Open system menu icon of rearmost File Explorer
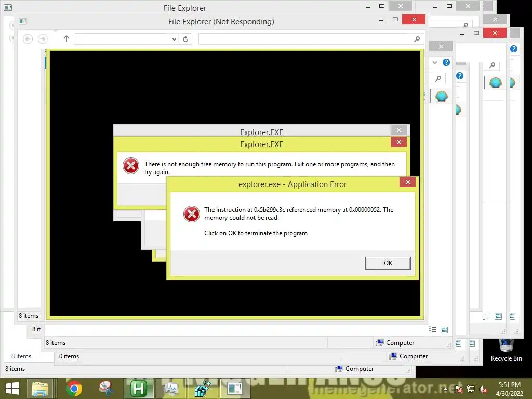This screenshot has height=399, width=532. tap(8, 7)
